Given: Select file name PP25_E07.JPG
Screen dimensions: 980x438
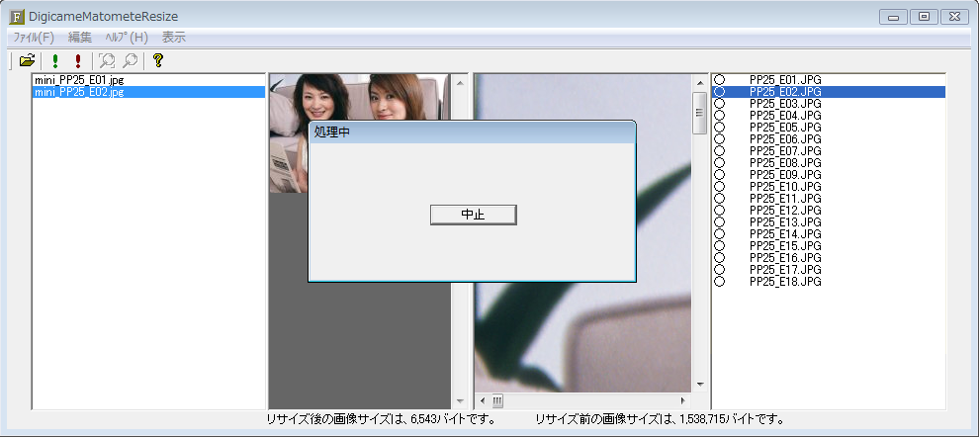Looking at the screenshot, I should click(x=785, y=151).
